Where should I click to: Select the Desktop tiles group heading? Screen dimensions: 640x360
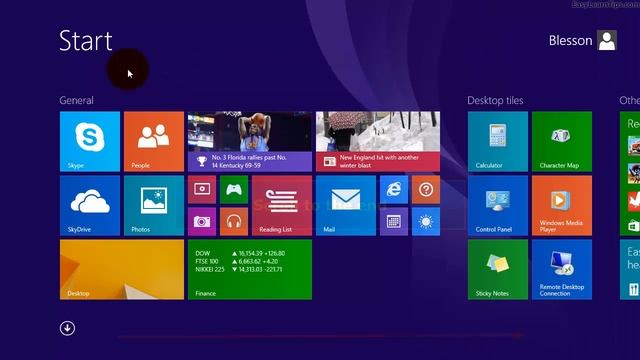click(495, 100)
